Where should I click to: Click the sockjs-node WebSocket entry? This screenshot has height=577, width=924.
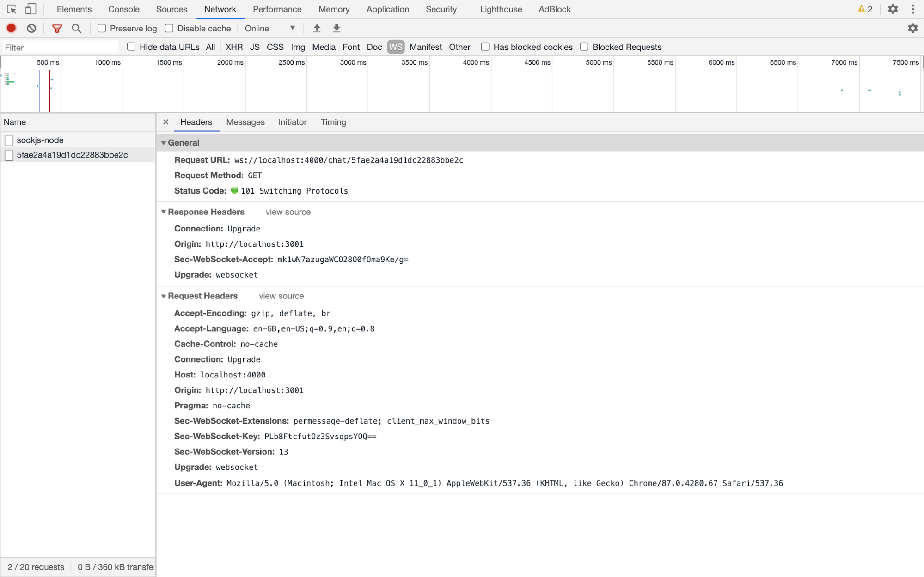coord(40,140)
